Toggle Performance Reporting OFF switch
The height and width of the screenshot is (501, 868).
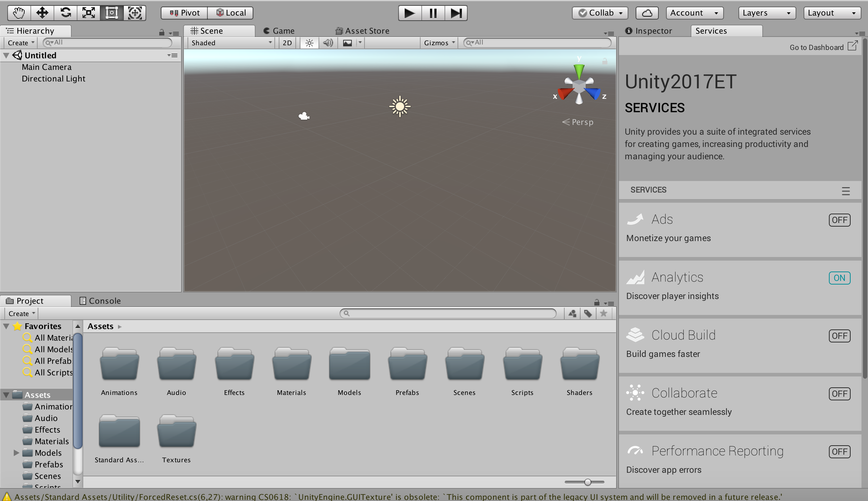839,452
